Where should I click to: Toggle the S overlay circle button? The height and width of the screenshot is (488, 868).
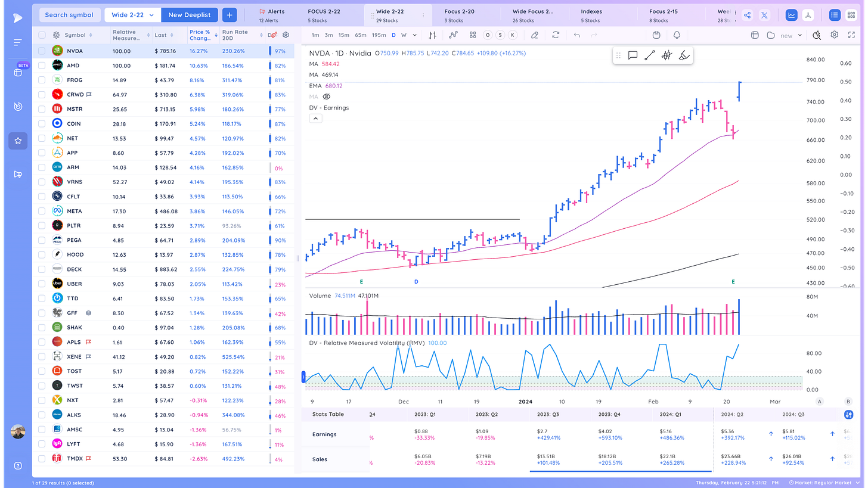pyautogui.click(x=500, y=35)
